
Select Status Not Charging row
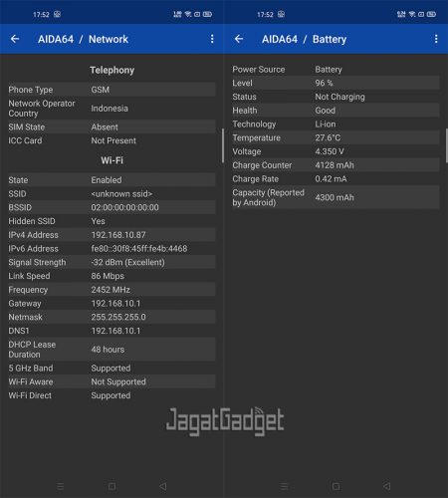(336, 97)
